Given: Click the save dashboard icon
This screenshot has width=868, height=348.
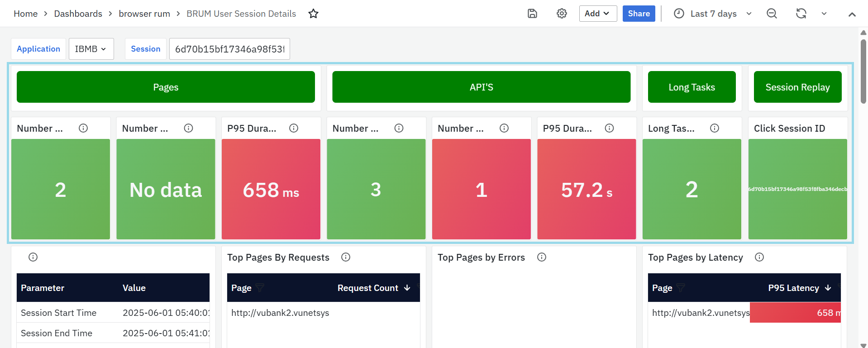Looking at the screenshot, I should pyautogui.click(x=532, y=14).
